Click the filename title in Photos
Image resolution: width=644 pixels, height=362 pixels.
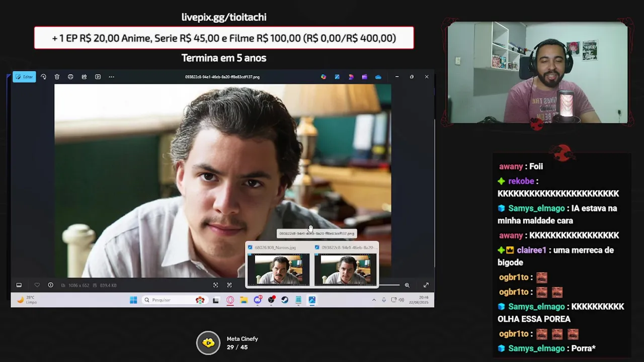point(222,77)
